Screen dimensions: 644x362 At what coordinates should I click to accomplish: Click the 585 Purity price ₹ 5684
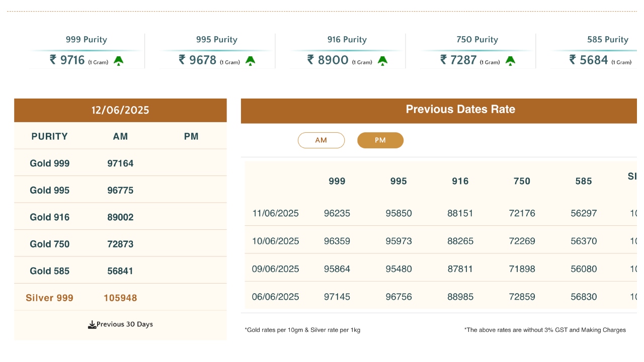pos(589,60)
